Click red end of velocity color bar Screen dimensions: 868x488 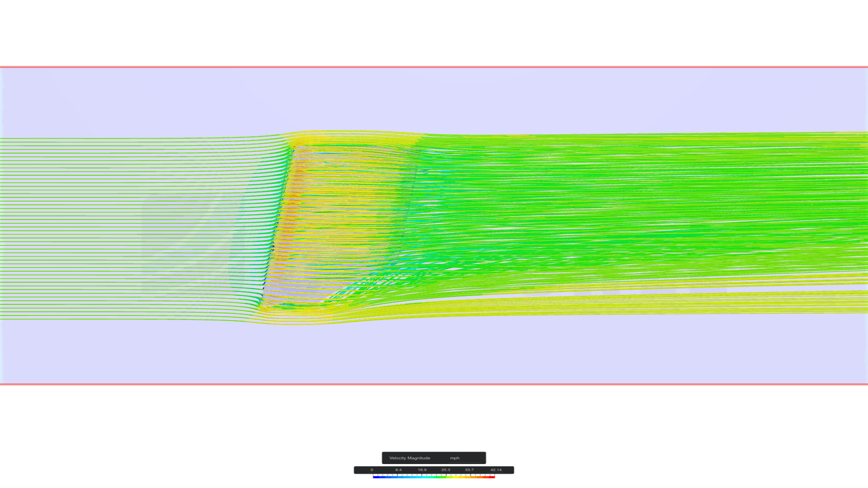492,477
